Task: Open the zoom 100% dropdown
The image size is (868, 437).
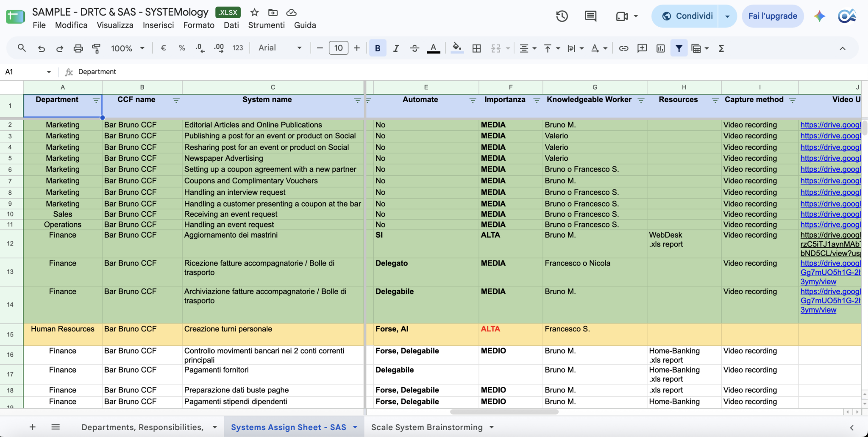Action: coord(128,48)
